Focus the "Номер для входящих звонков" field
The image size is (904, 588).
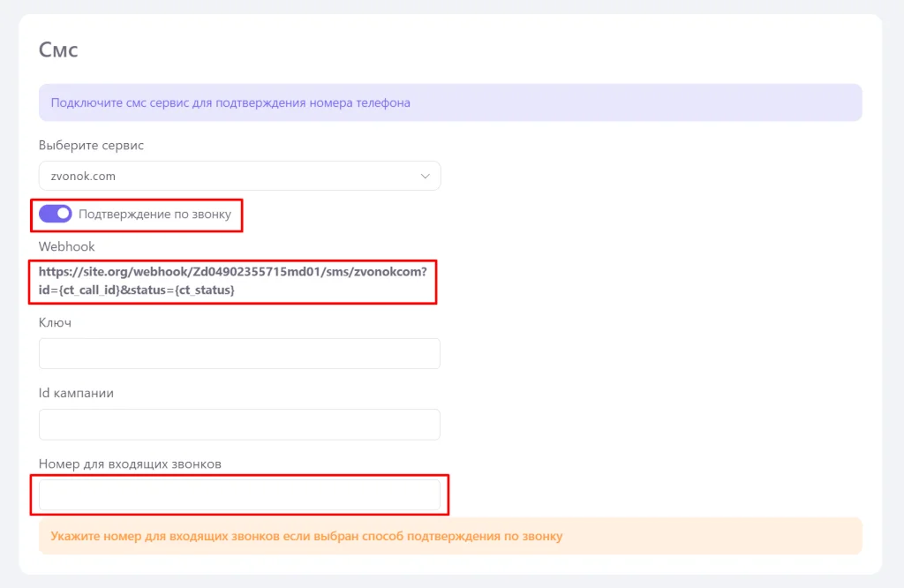239,495
